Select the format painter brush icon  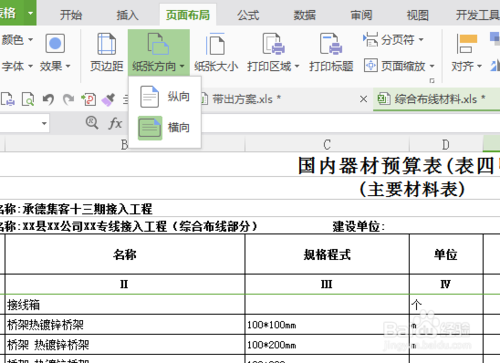(108, 99)
